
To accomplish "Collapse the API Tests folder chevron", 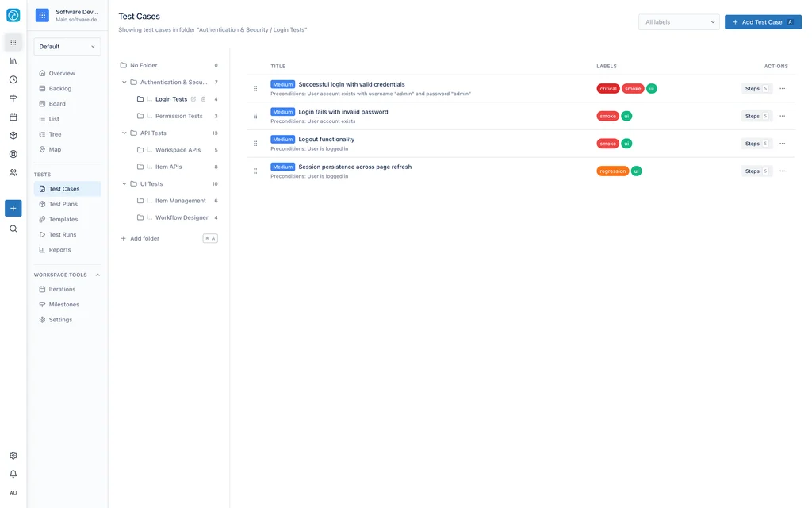I will coord(124,133).
